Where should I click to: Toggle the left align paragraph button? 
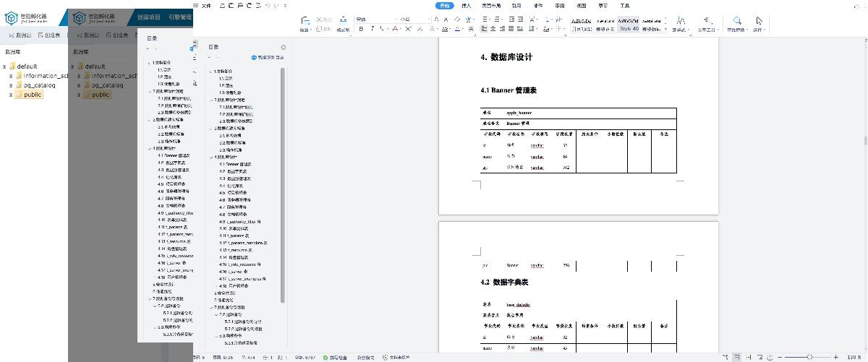(484, 29)
